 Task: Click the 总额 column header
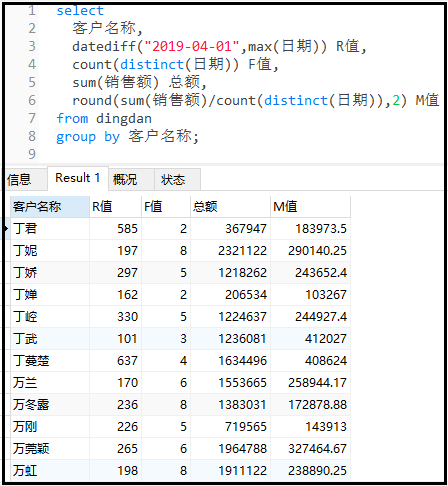(x=230, y=207)
